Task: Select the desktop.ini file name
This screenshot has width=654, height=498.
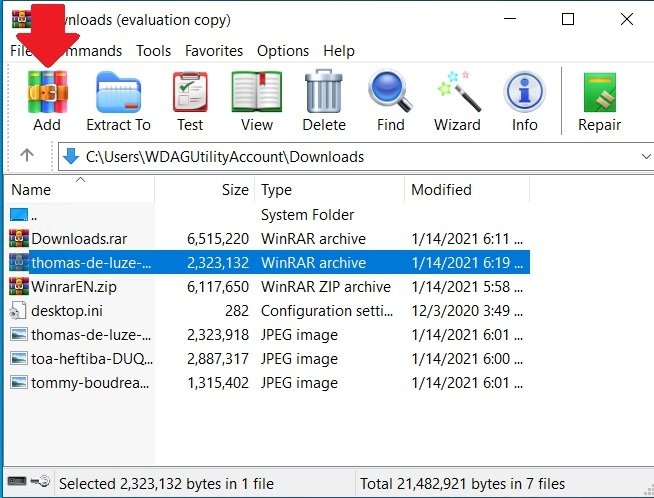Action: tap(67, 311)
